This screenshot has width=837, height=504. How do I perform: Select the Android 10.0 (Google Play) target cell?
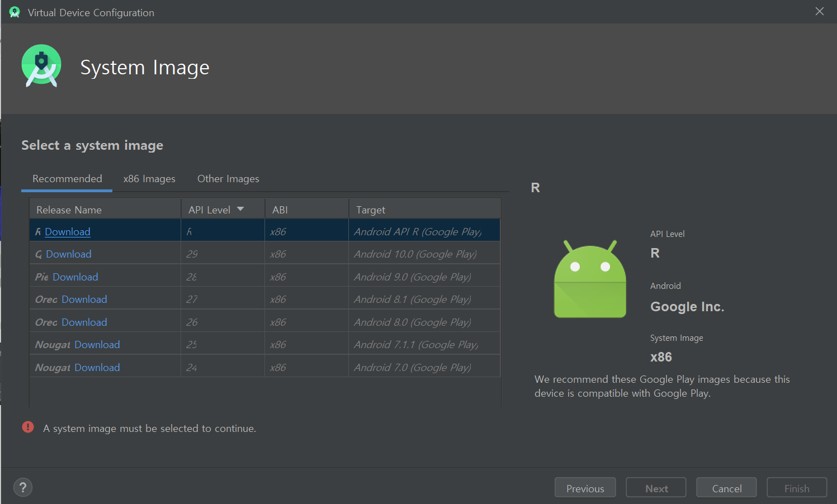[424, 254]
